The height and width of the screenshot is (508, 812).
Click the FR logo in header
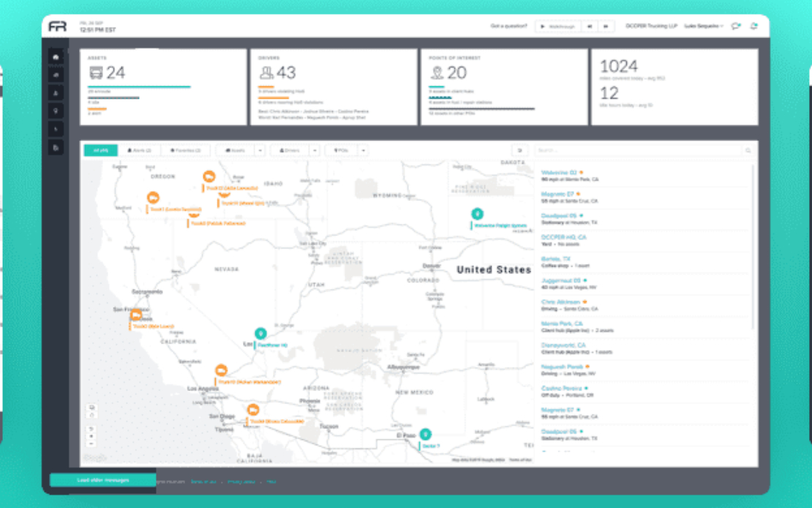tap(58, 26)
